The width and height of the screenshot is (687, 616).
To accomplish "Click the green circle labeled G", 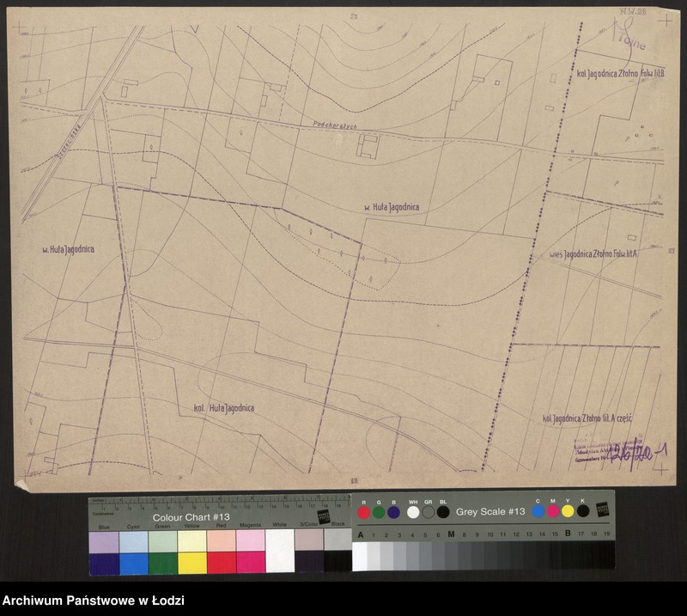I will pyautogui.click(x=379, y=512).
